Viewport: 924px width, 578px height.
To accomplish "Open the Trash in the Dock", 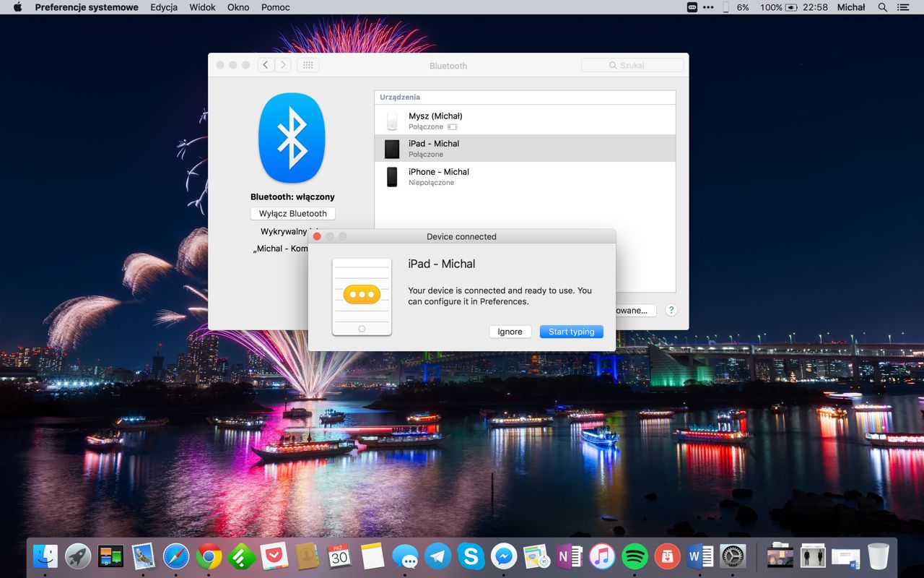I will coord(879,556).
